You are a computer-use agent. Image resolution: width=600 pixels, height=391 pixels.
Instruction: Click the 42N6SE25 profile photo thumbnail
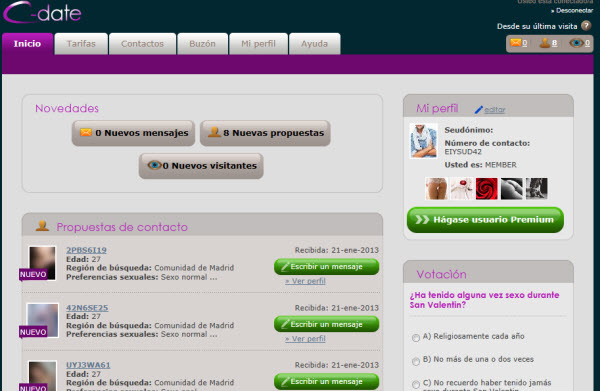[43, 320]
